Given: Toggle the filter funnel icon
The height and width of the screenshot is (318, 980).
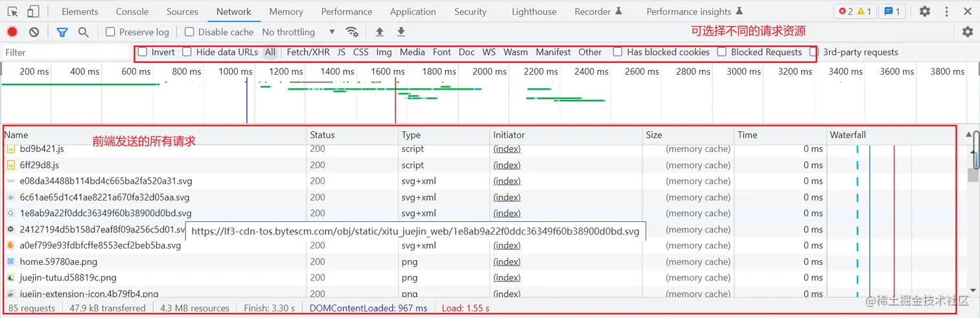Looking at the screenshot, I should (x=62, y=32).
